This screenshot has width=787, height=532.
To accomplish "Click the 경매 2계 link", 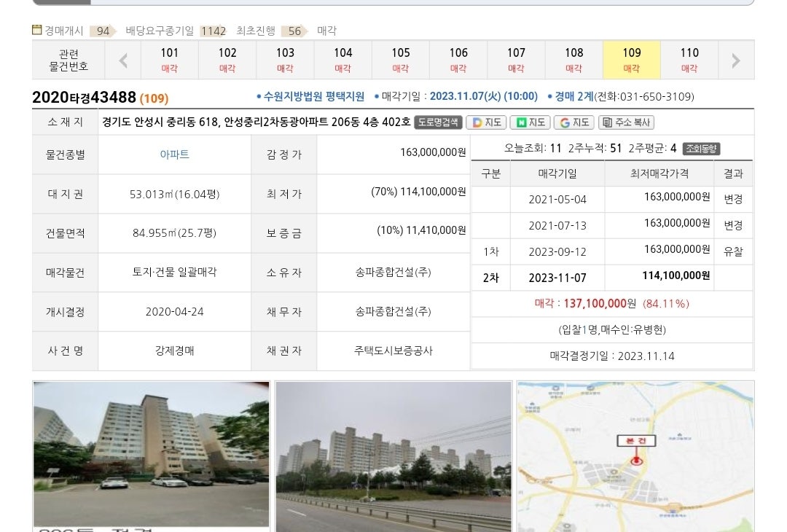I will pos(573,96).
